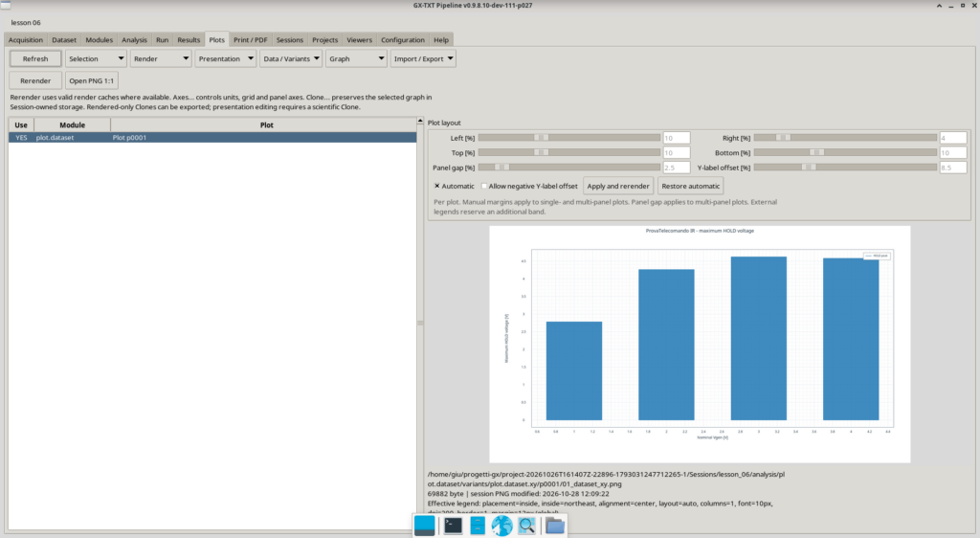Click the Module column header

[x=73, y=125]
